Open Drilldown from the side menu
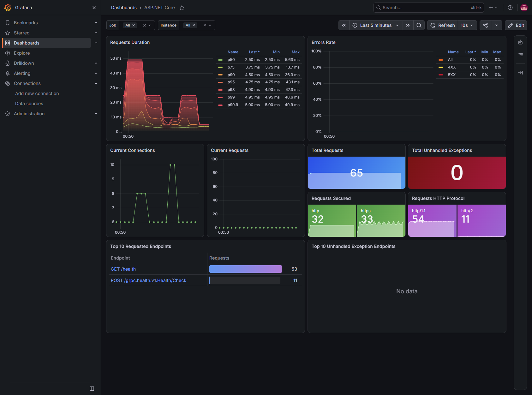 click(x=24, y=63)
